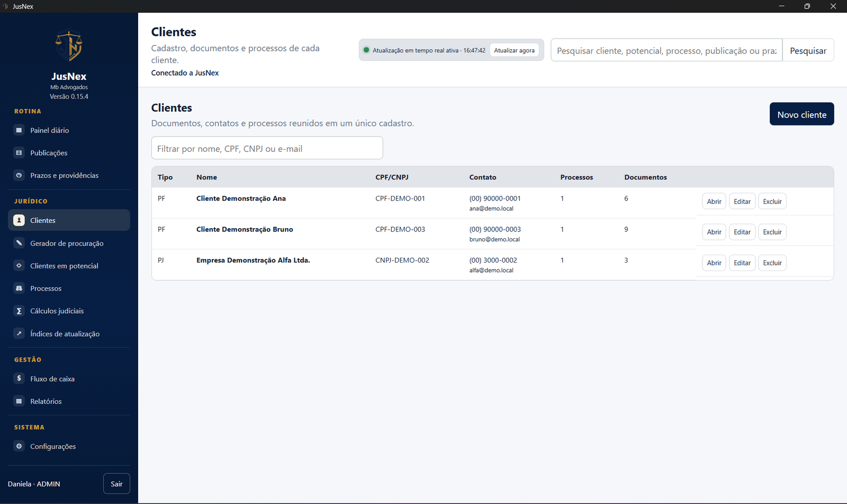Click the Índices de atualização arrow icon
The image size is (847, 504).
[19, 334]
